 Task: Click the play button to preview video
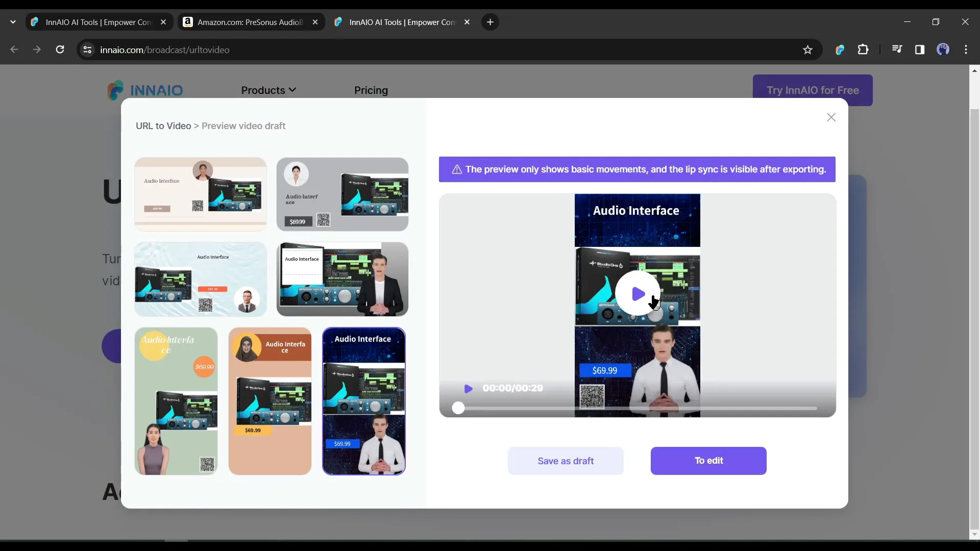coord(636,294)
